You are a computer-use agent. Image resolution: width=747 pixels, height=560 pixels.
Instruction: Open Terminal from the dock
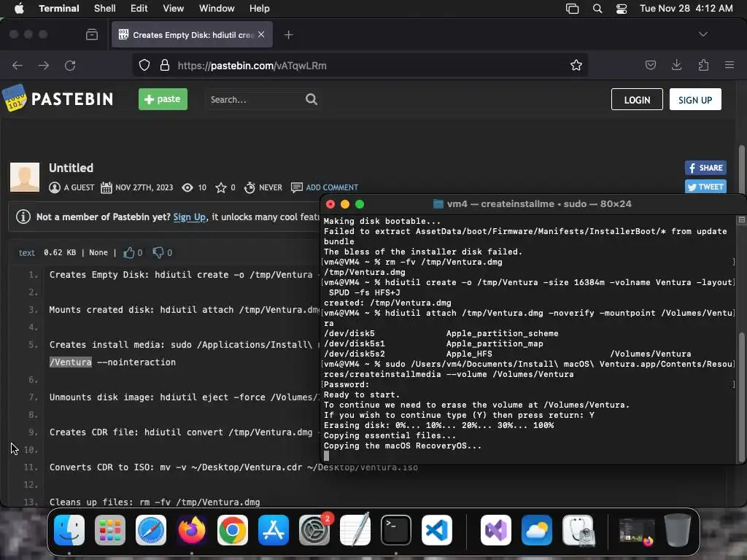coord(396,530)
